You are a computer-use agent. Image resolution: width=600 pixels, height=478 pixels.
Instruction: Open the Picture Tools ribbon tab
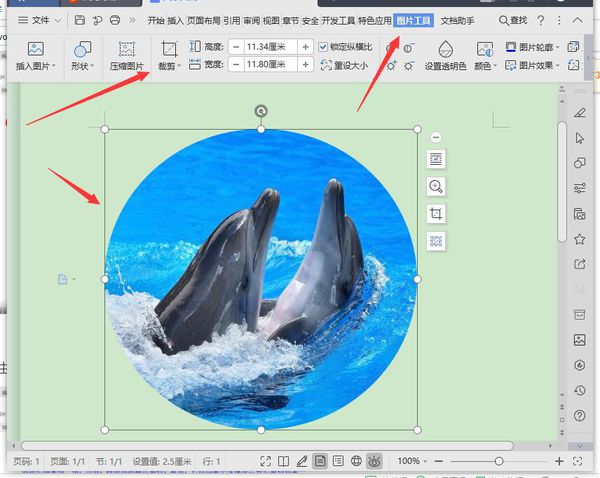(413, 20)
